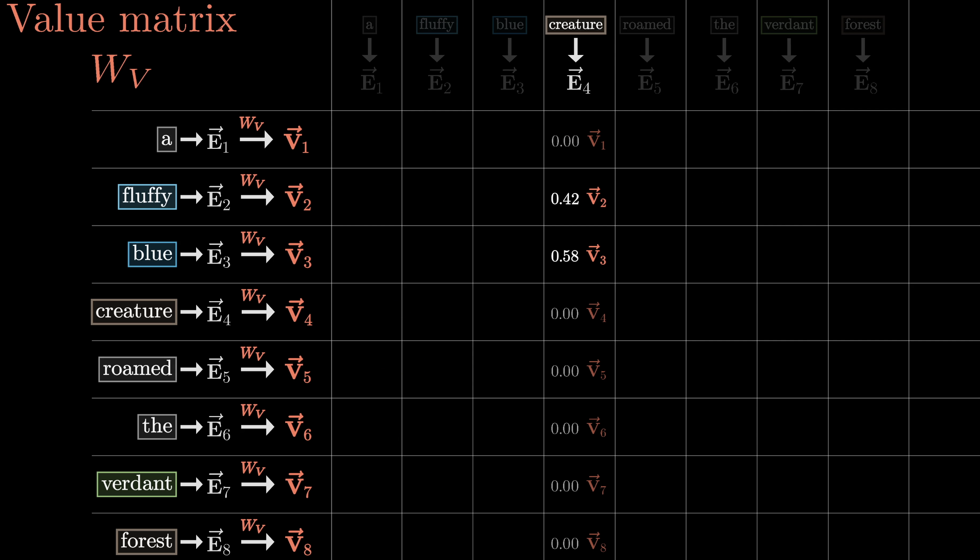Select the 0.58 weight value in grid
The image size is (980, 560).
pyautogui.click(x=564, y=256)
